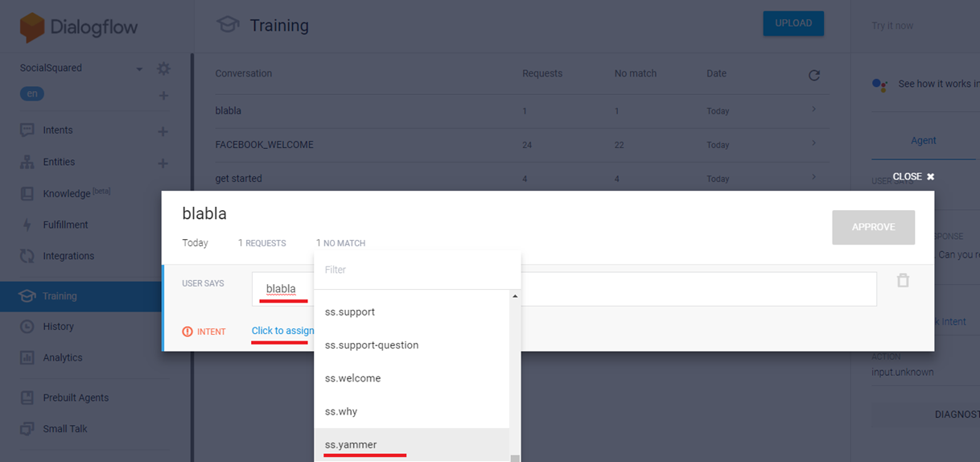Pick ss.welcome in the intent dropdown
980x462 pixels.
(x=352, y=378)
